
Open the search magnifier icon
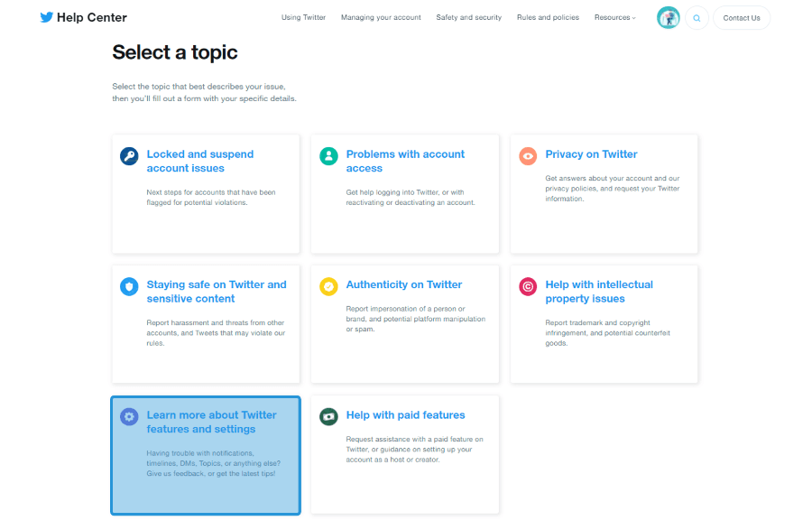697,18
